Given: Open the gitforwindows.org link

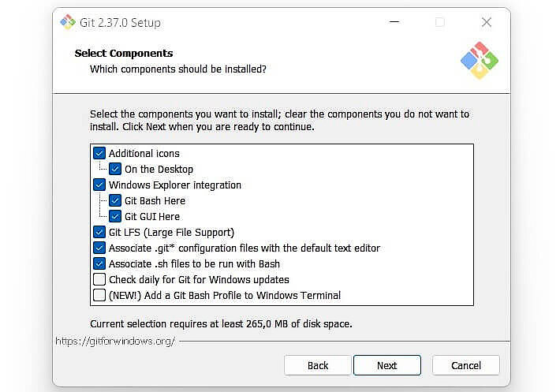Looking at the screenshot, I should 115,341.
